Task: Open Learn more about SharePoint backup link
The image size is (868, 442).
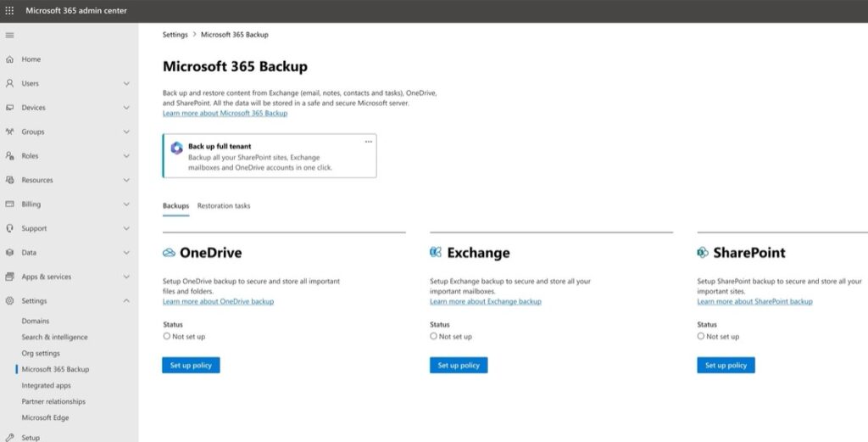Action: click(755, 302)
